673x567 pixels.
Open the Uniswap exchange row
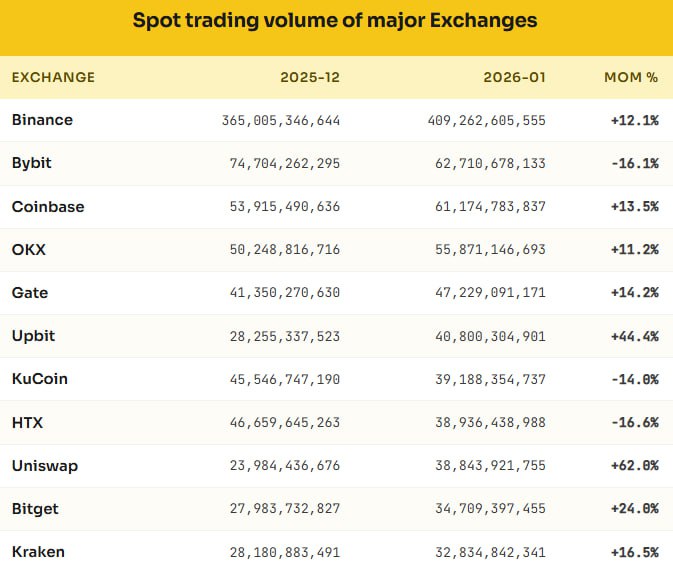(x=44, y=465)
